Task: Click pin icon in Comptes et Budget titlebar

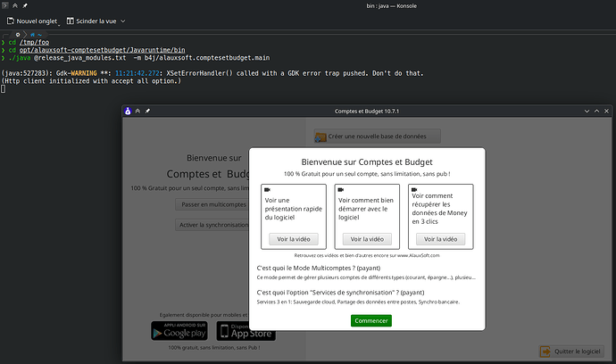Action: tap(147, 112)
